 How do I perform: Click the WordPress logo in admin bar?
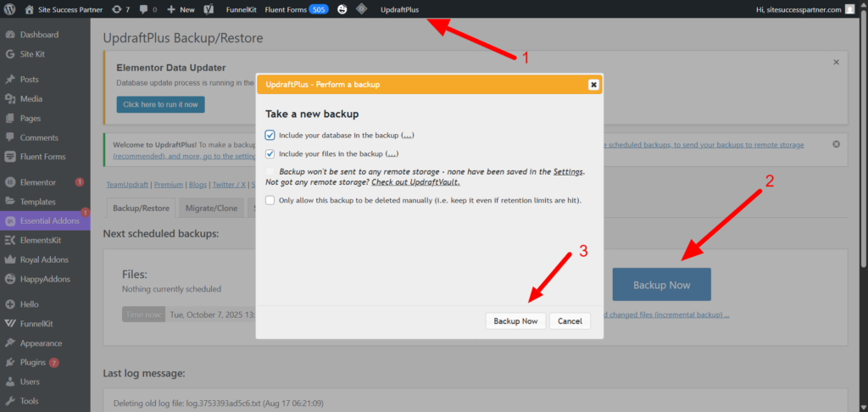coord(9,9)
